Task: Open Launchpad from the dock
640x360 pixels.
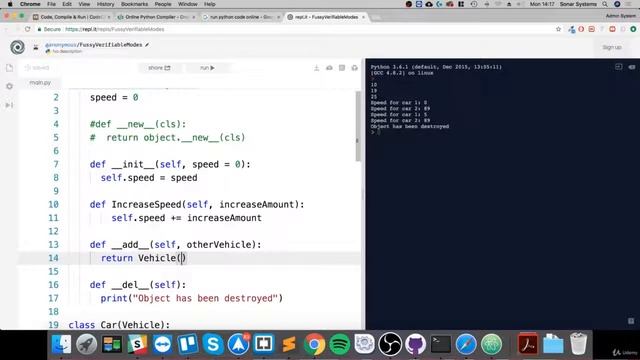Action: click(x=87, y=345)
